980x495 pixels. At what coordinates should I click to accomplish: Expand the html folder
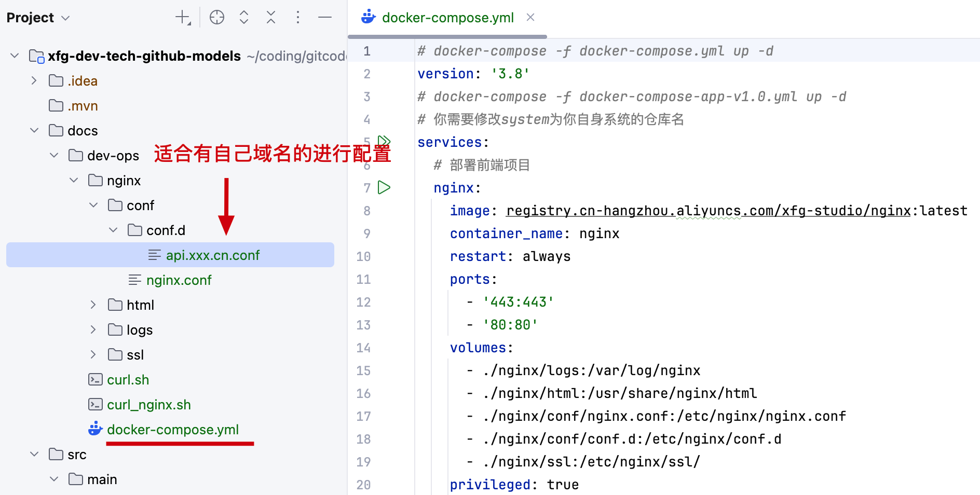[93, 305]
